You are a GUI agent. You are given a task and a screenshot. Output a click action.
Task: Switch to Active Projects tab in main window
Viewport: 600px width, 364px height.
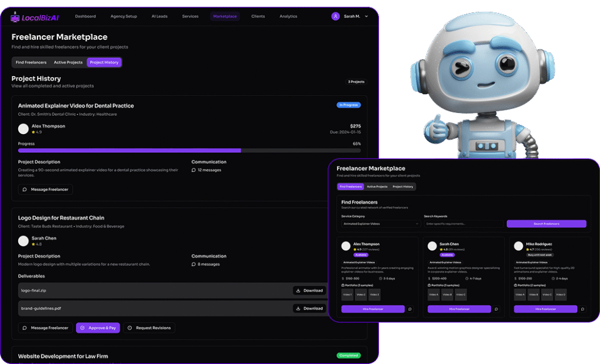tap(68, 62)
